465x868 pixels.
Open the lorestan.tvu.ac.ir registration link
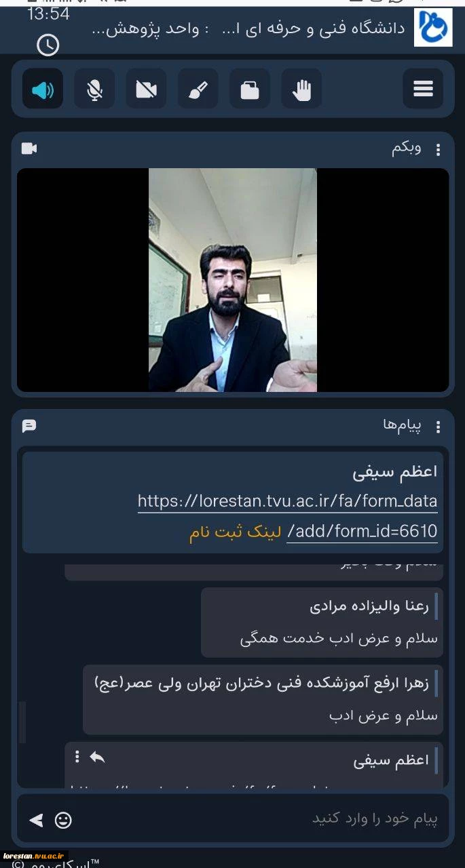click(288, 516)
